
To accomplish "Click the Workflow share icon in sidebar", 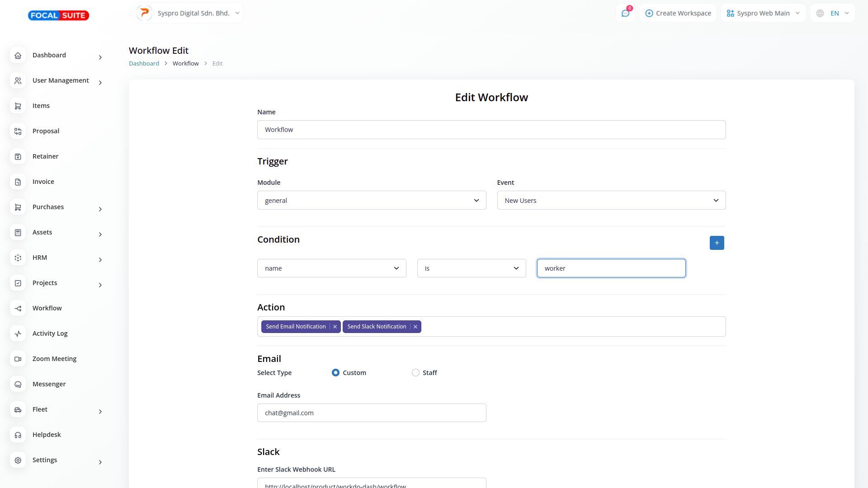I will (x=18, y=308).
